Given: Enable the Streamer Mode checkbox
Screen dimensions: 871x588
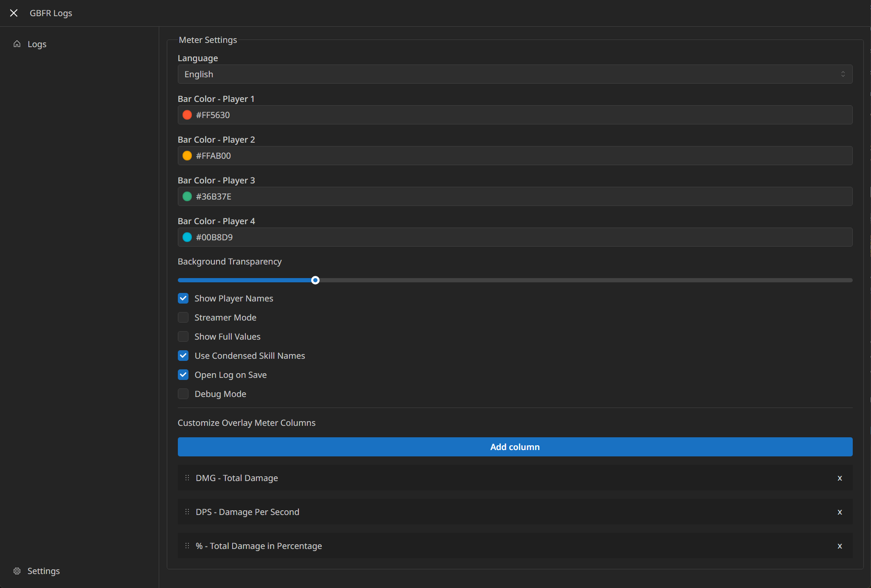Looking at the screenshot, I should [184, 317].
